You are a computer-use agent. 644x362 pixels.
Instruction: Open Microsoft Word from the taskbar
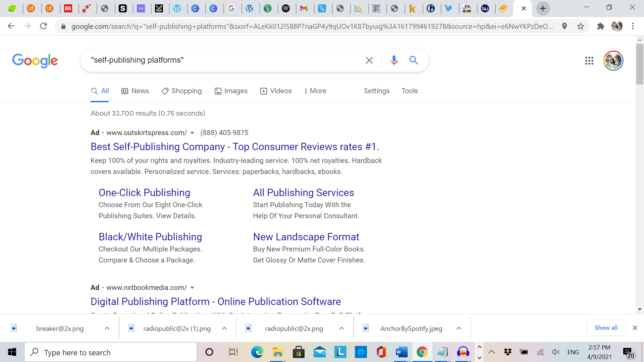coord(401,352)
